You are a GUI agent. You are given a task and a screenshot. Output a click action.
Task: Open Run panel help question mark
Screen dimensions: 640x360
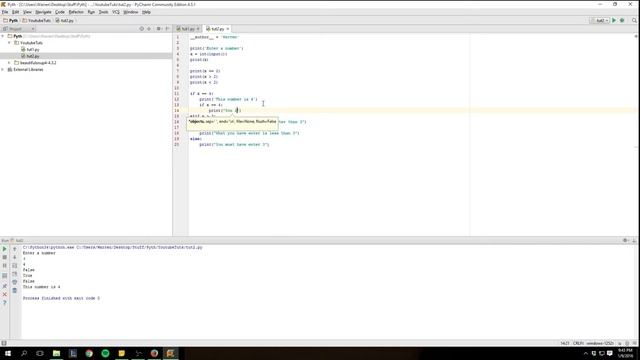(4, 303)
